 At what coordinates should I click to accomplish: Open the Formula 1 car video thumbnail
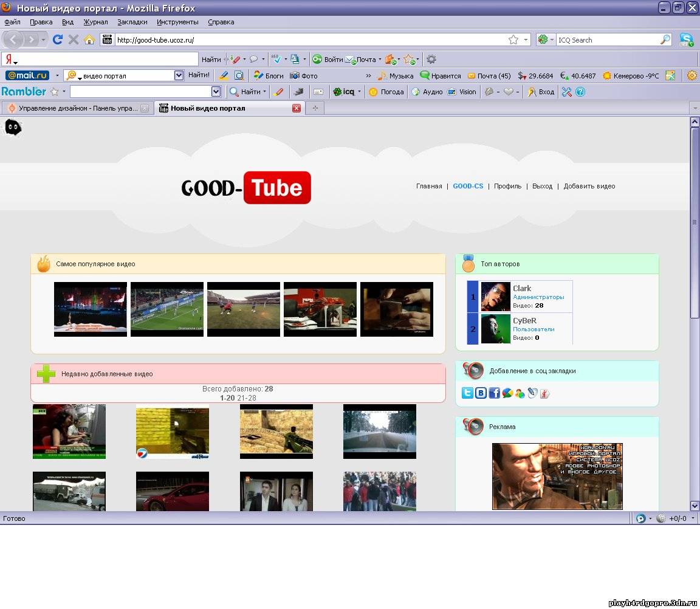pos(320,309)
